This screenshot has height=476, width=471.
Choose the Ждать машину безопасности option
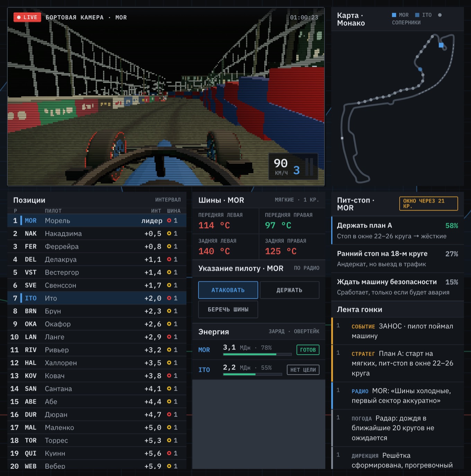coord(398,287)
